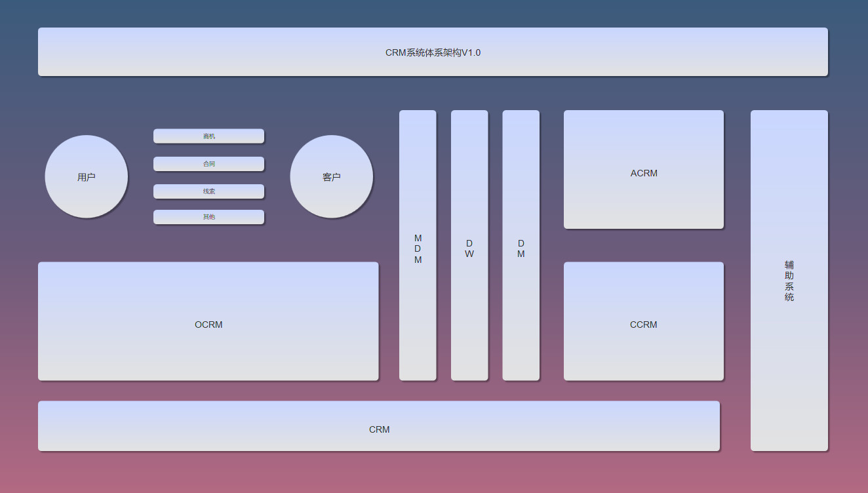Click the 合同 pill button
Viewport: 868px width, 493px height.
coord(208,164)
